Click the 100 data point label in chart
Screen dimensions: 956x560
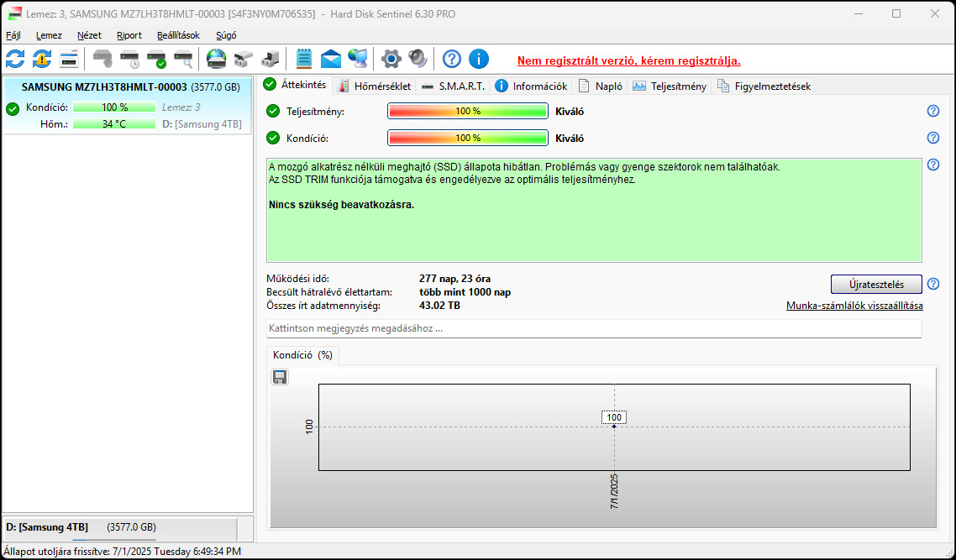614,417
